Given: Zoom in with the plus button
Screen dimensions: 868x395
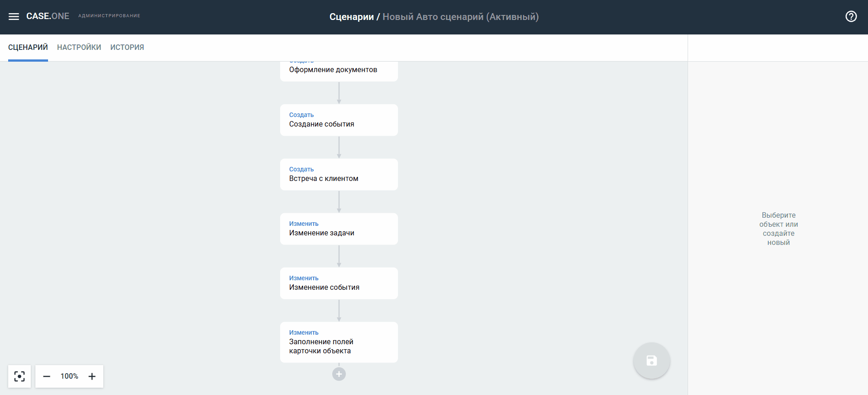Looking at the screenshot, I should (92, 376).
